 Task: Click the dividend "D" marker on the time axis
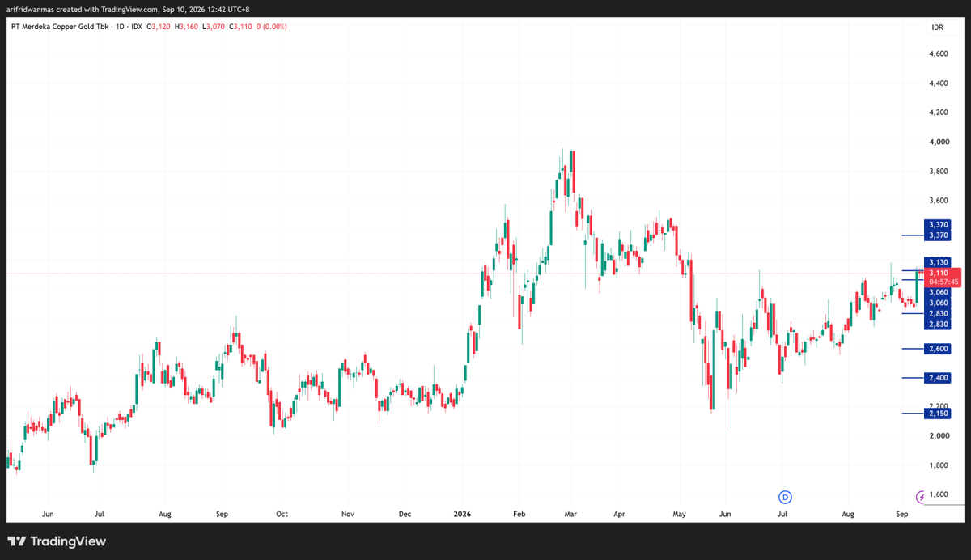tap(784, 496)
